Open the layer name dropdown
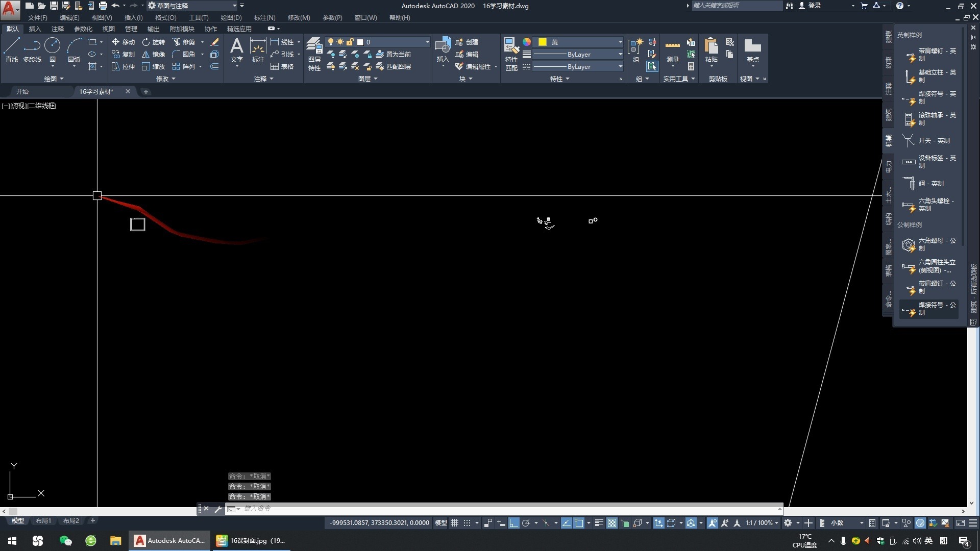The image size is (980, 551). click(427, 42)
